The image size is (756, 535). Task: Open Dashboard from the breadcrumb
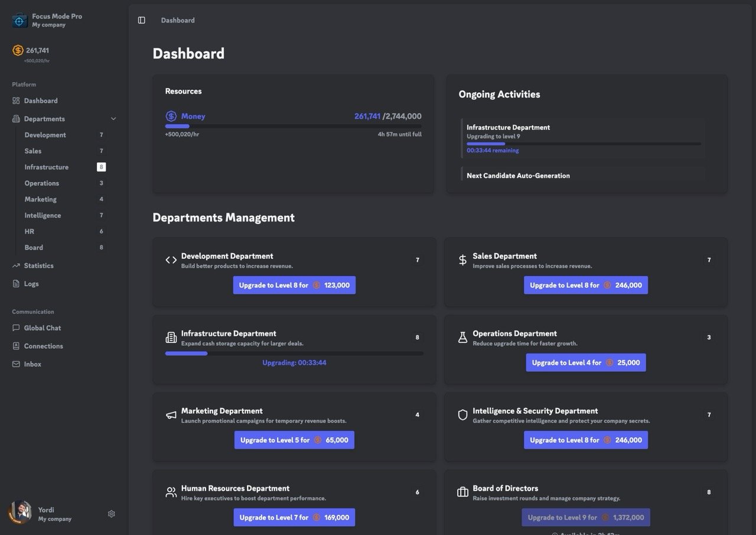click(x=177, y=20)
